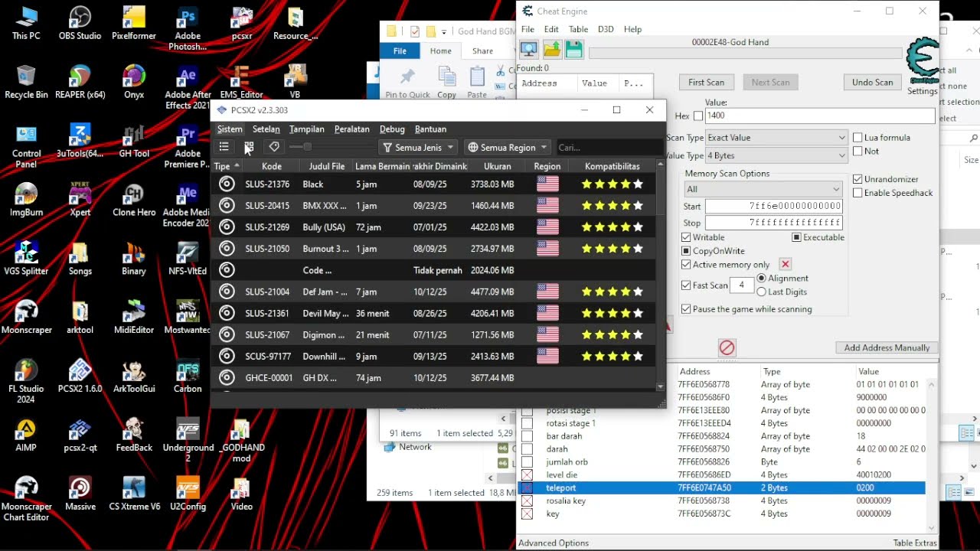Click the PCSX2 show titles tag icon
The image size is (980, 551).
pyautogui.click(x=274, y=147)
